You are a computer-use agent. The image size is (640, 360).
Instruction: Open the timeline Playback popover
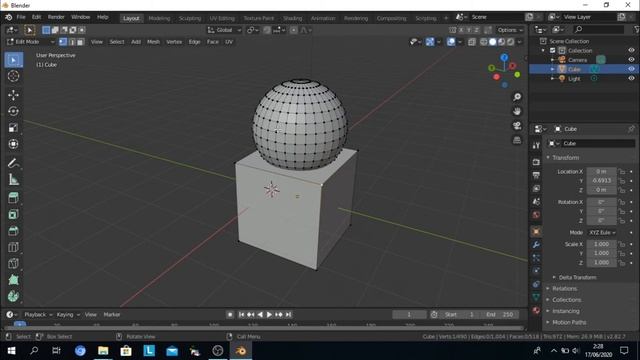click(x=38, y=315)
